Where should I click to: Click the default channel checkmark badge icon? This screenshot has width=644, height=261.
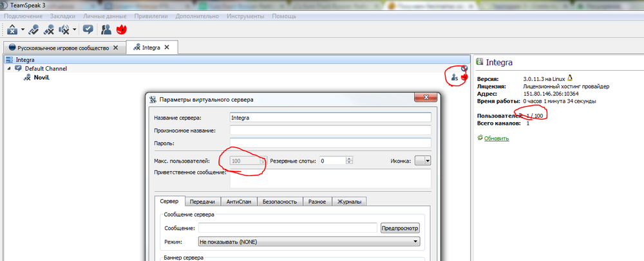point(464,68)
